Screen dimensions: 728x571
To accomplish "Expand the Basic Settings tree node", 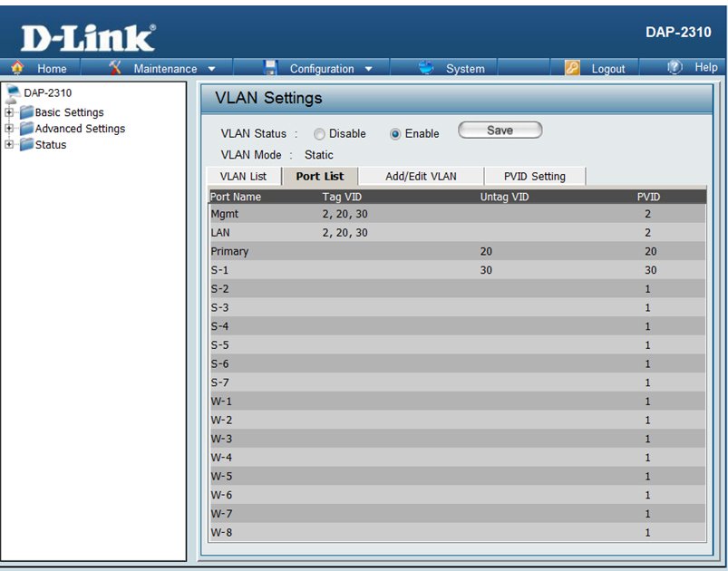I will coord(9,112).
